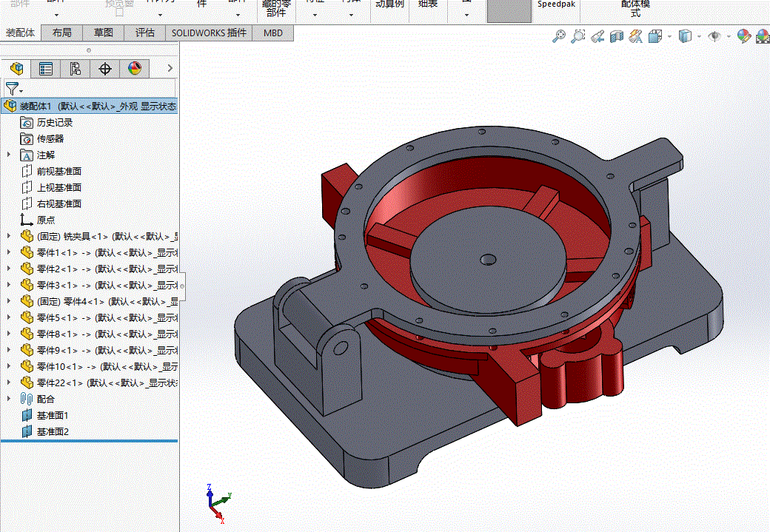Activate the Section View tool
The image size is (770, 532).
(617, 36)
